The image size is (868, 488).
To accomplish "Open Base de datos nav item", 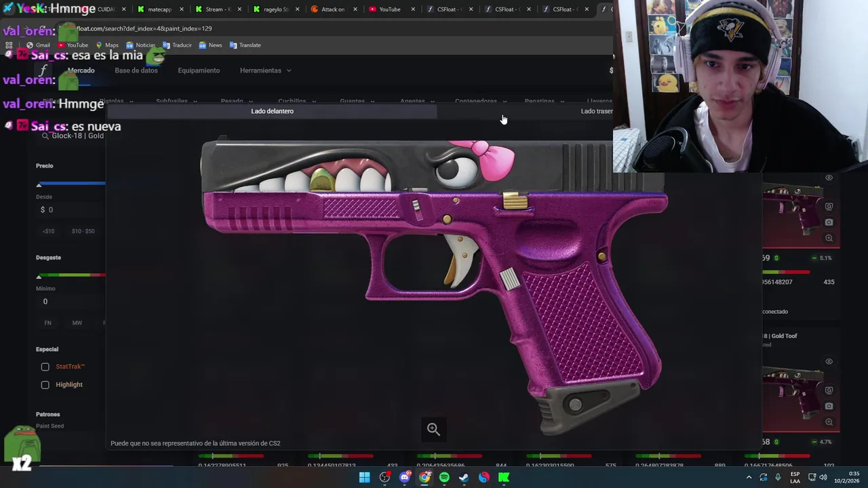I will tap(136, 70).
